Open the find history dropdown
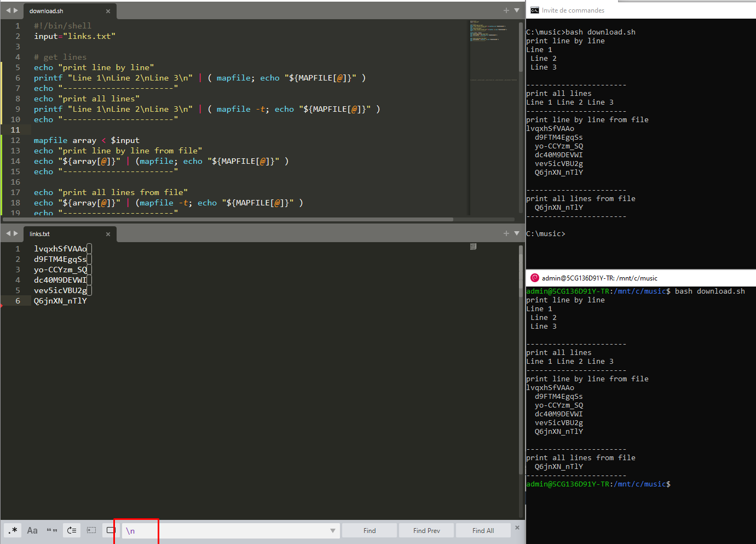 [x=332, y=531]
